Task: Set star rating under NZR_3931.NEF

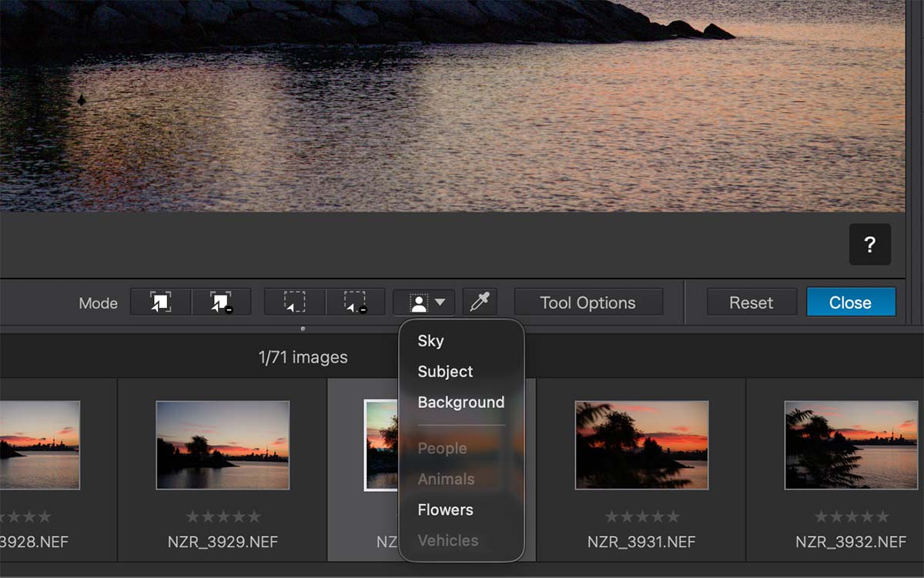Action: click(x=642, y=516)
